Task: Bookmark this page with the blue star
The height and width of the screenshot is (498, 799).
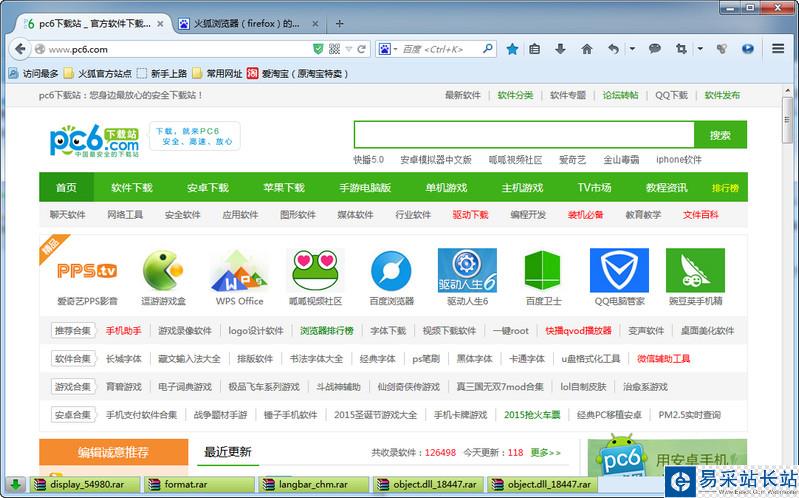Action: (x=512, y=49)
